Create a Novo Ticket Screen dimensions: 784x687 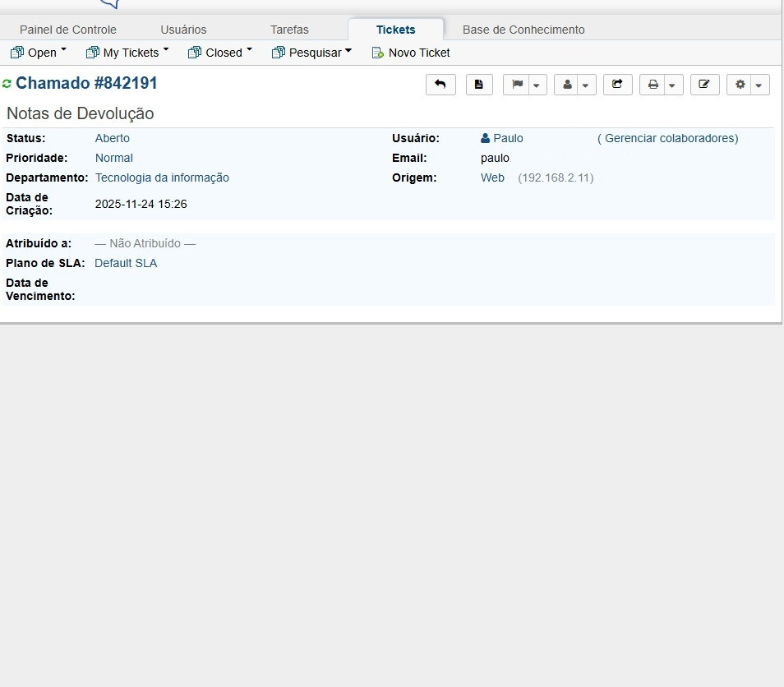point(411,53)
